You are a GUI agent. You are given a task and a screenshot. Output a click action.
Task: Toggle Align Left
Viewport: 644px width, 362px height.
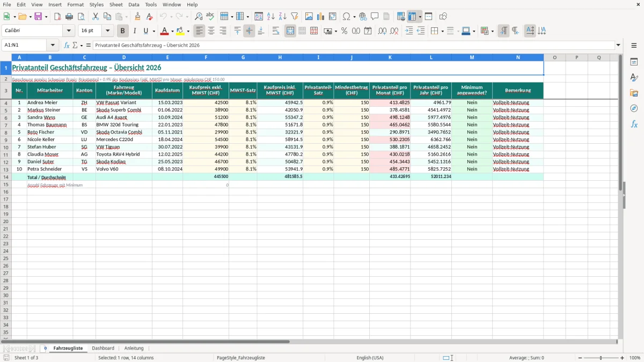[x=200, y=31]
